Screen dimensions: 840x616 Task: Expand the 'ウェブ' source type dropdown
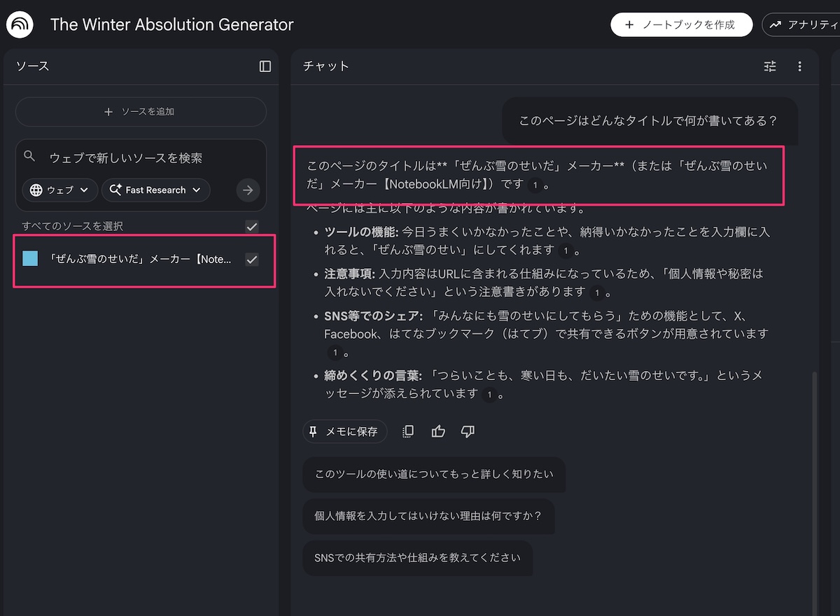[60, 190]
